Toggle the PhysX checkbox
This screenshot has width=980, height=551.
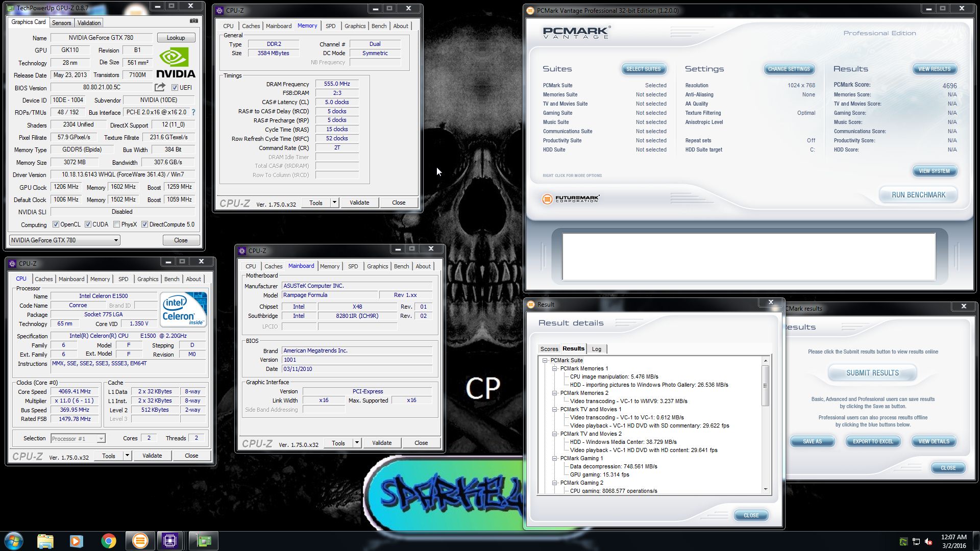116,224
